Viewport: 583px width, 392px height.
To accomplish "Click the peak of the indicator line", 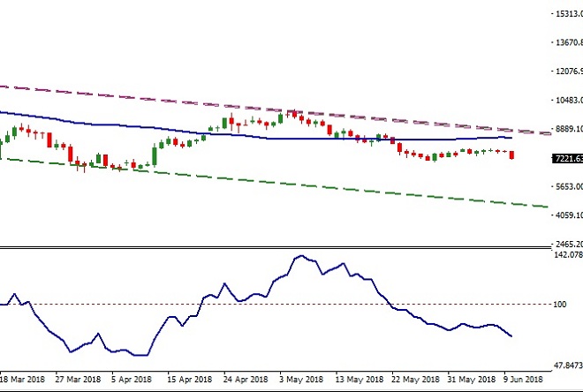I will pos(301,256).
